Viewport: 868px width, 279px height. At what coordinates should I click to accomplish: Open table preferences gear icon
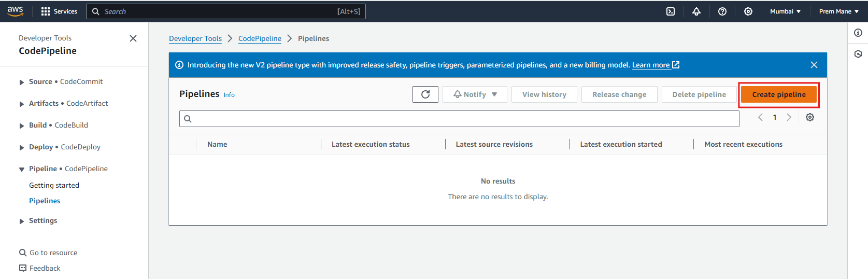click(x=810, y=117)
